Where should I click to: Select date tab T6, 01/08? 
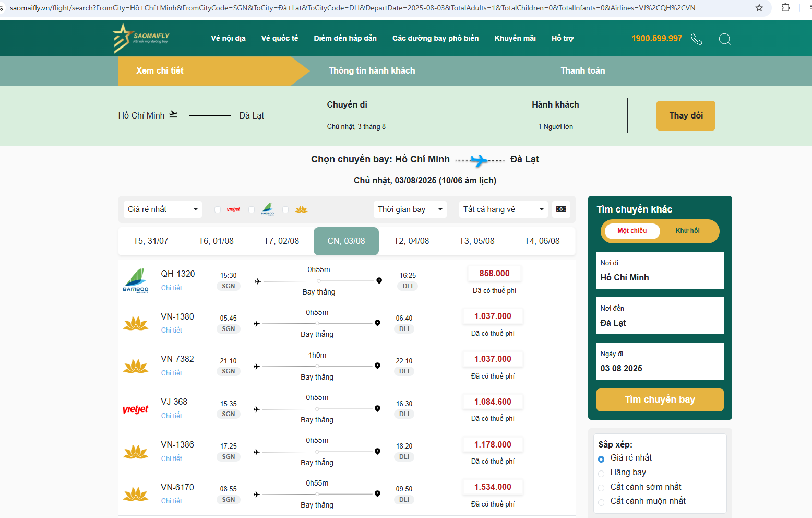pyautogui.click(x=216, y=241)
